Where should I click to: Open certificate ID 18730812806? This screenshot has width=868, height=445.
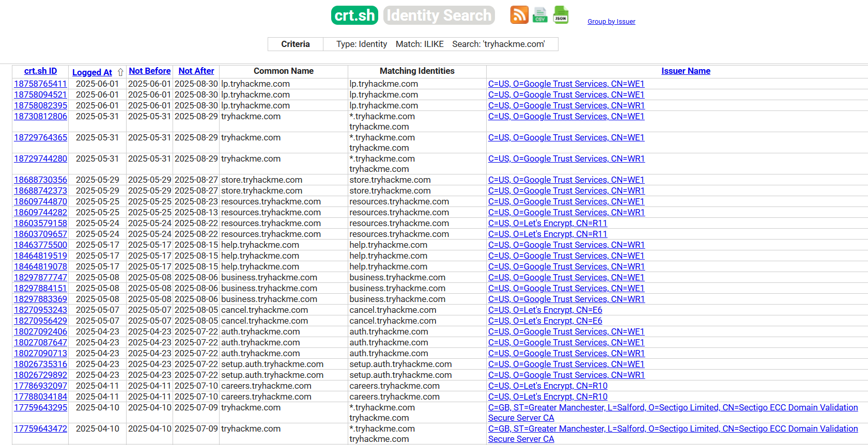point(40,116)
